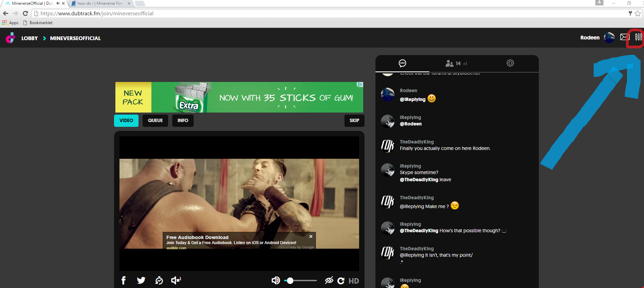Show the INFO tab

point(183,120)
